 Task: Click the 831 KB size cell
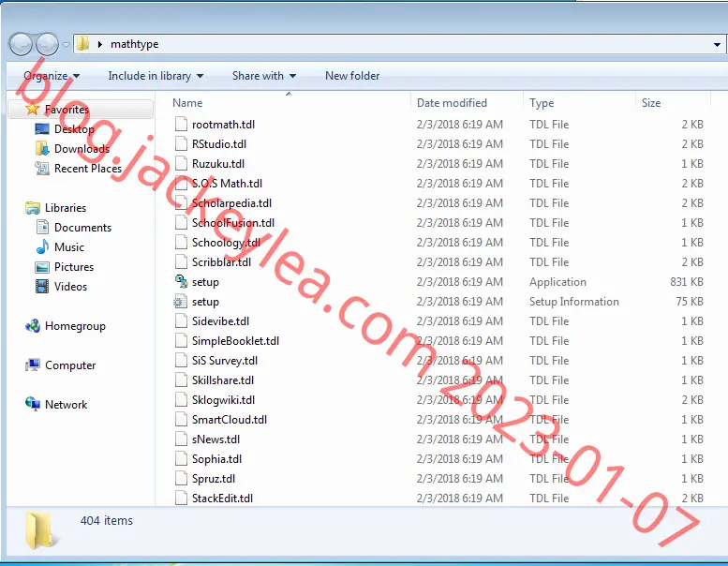pyautogui.click(x=686, y=282)
